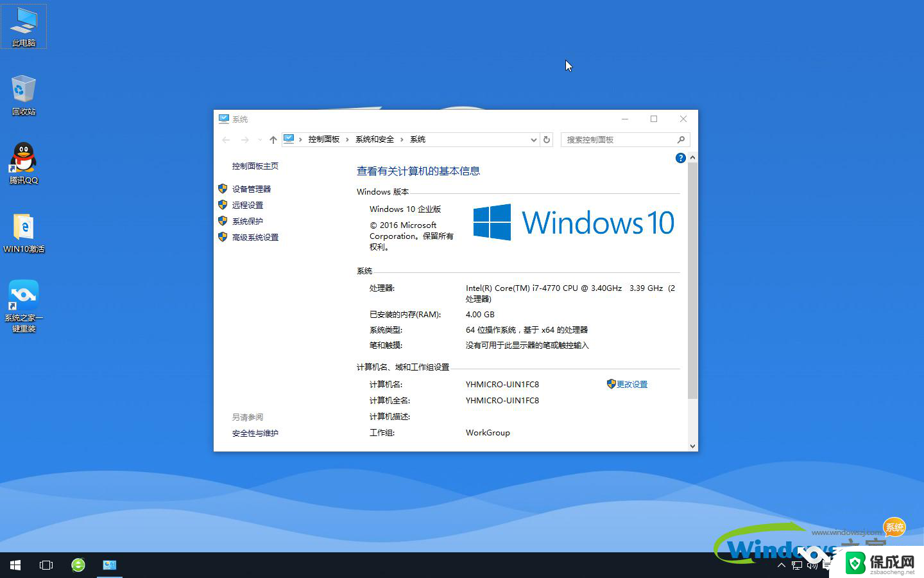Screen dimensions: 924x578
Task: Select 腾讯QQ desktop shortcut
Action: click(24, 164)
